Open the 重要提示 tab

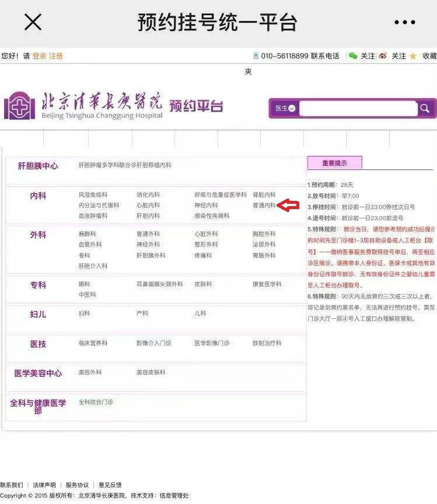tap(334, 163)
